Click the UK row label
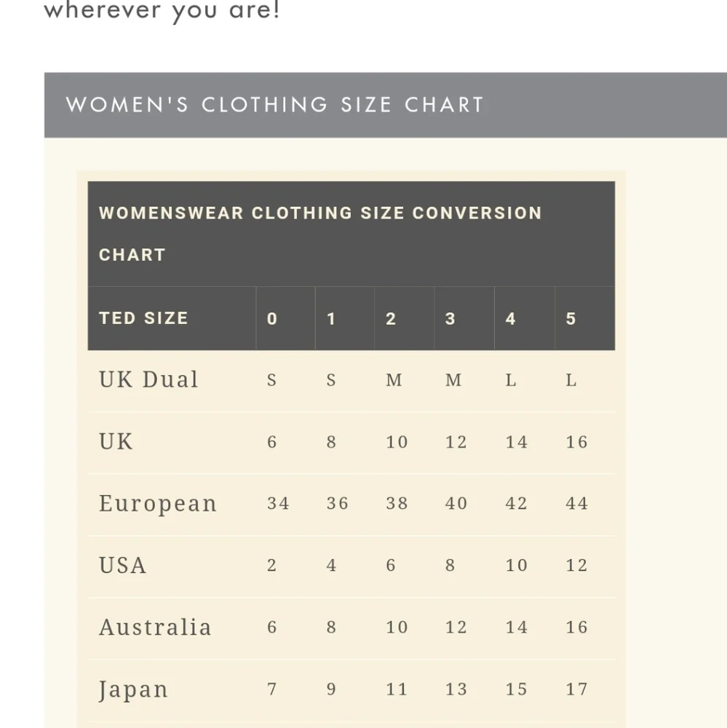727x728 pixels. [x=116, y=442]
